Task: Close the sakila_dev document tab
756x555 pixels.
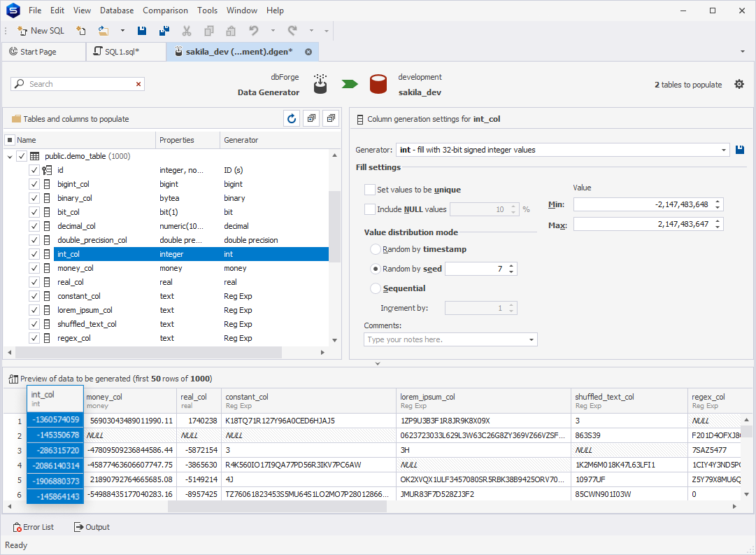Action: coord(308,52)
